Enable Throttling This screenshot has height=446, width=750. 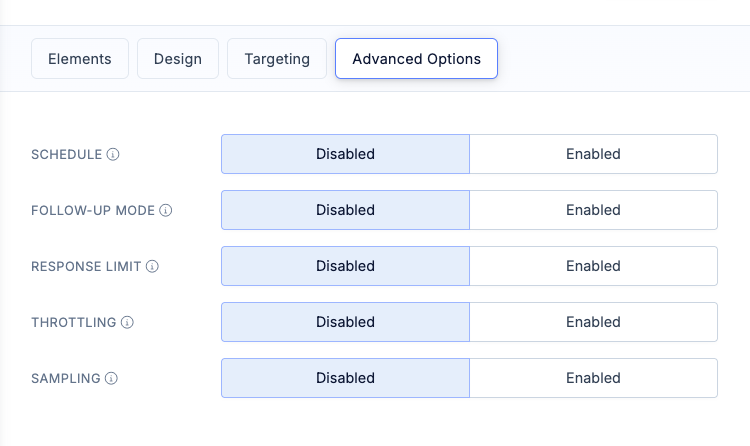pyautogui.click(x=593, y=322)
